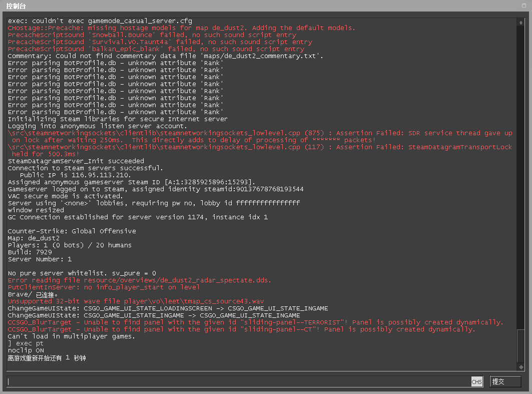This screenshot has width=532, height=394.
Task: Click the 离游戏重新开始还有 1 秒钟 line
Action: [47, 358]
